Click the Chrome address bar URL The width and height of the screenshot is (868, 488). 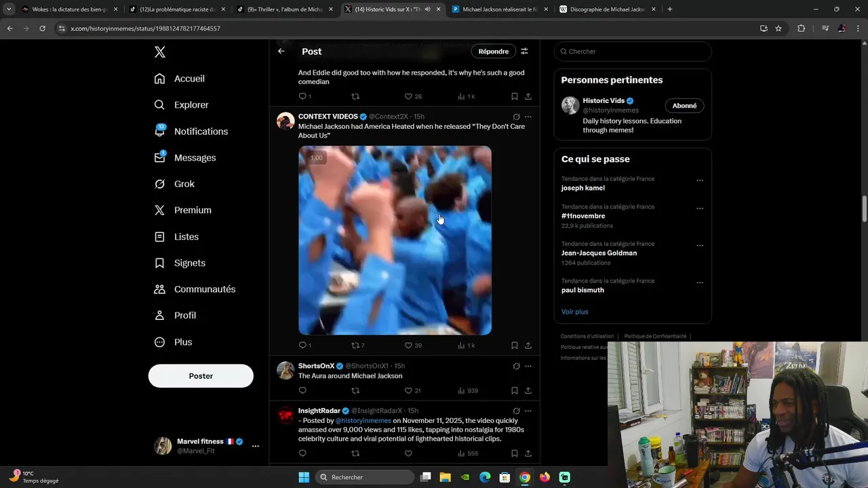(145, 28)
